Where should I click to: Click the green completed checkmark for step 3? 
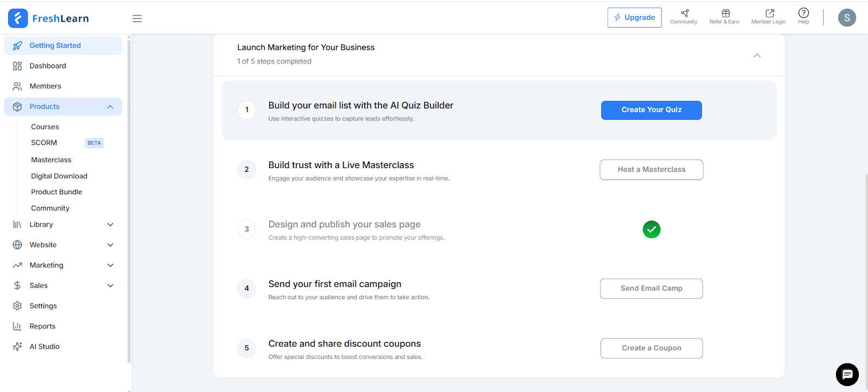coord(651,229)
